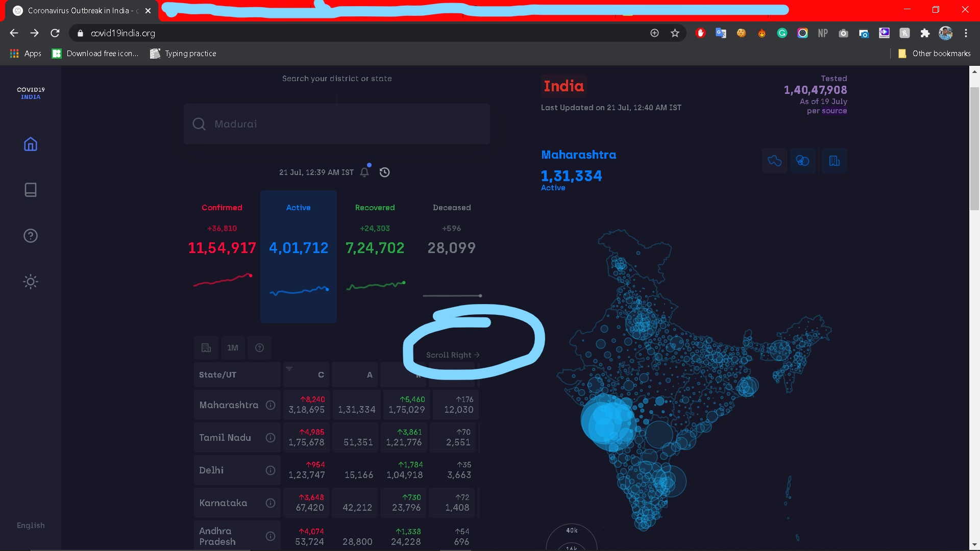This screenshot has width=980, height=551.
Task: Toggle the 1M per-million button
Action: [x=233, y=348]
